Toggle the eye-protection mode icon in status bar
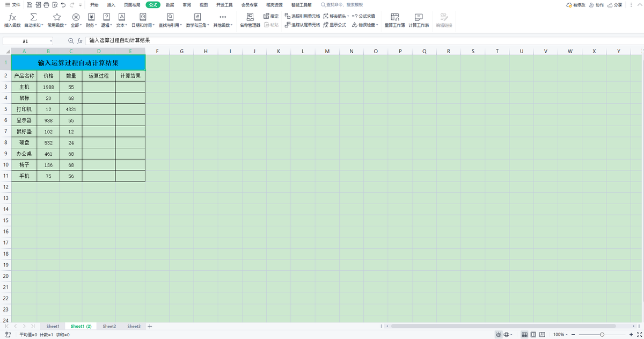This screenshot has width=644, height=339. 499,334
